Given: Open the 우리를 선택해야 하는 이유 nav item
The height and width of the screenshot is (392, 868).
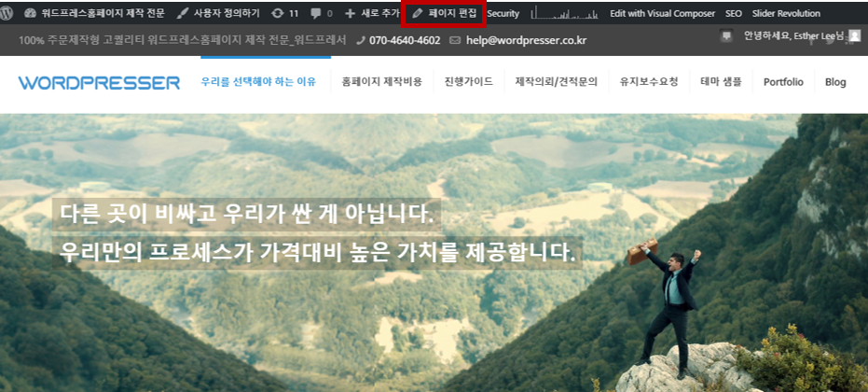Looking at the screenshot, I should pos(258,82).
